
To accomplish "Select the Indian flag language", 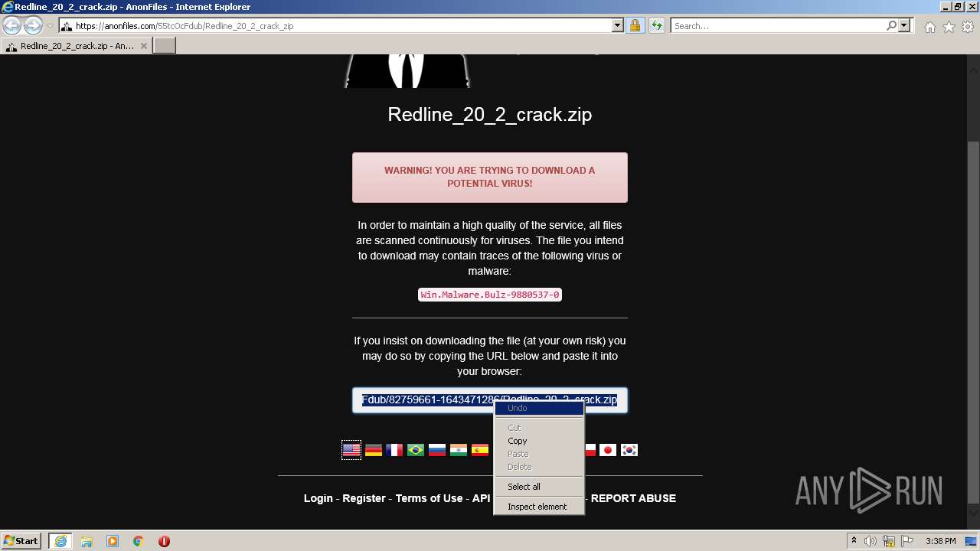I will pos(459,450).
